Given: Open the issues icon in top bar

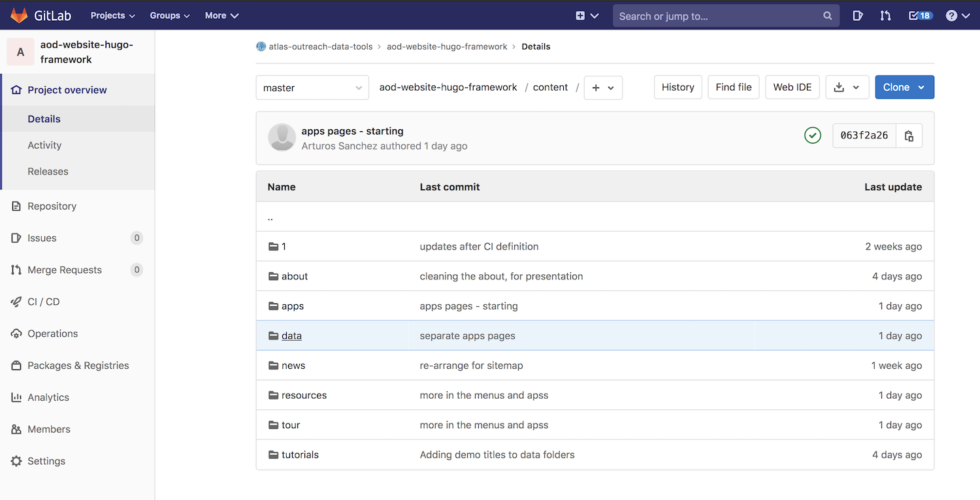Looking at the screenshot, I should (x=858, y=16).
